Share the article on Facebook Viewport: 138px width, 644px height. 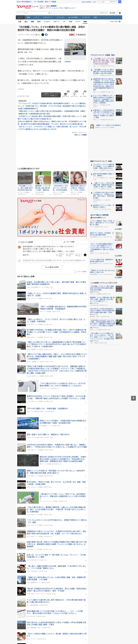(46, 35)
